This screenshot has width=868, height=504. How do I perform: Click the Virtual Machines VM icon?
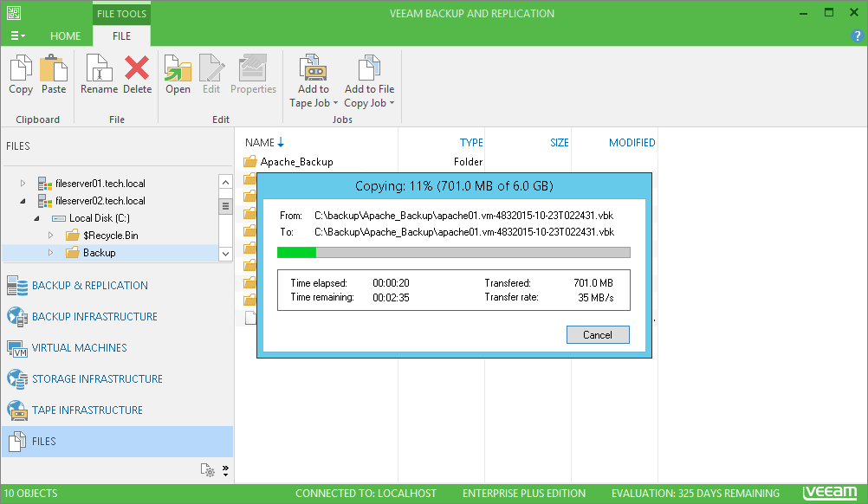pyautogui.click(x=17, y=348)
